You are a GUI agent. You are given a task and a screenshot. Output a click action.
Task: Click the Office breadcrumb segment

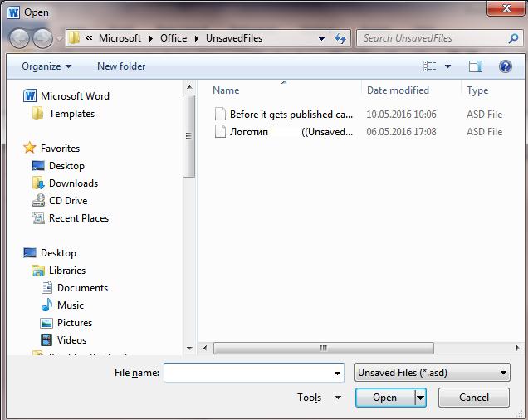[x=174, y=38]
